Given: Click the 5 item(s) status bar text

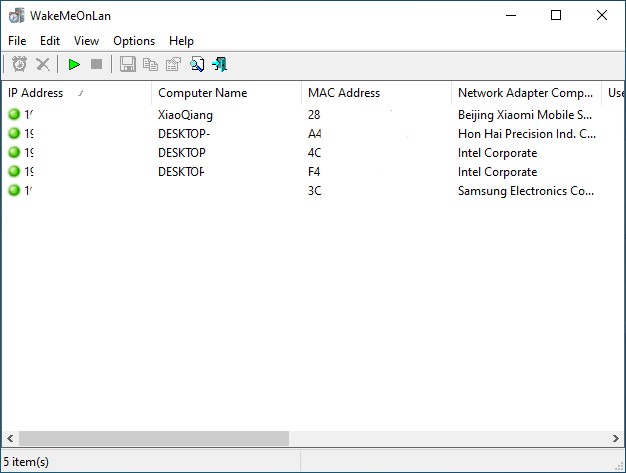Looking at the screenshot, I should (x=26, y=462).
